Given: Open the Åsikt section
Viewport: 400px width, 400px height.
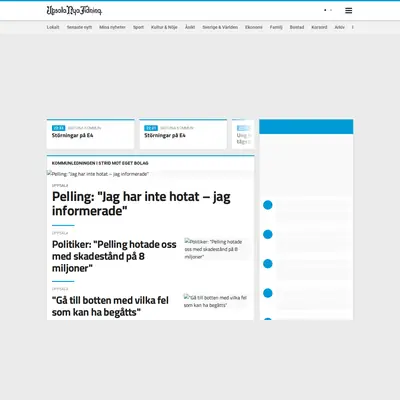Looking at the screenshot, I should [x=190, y=27].
